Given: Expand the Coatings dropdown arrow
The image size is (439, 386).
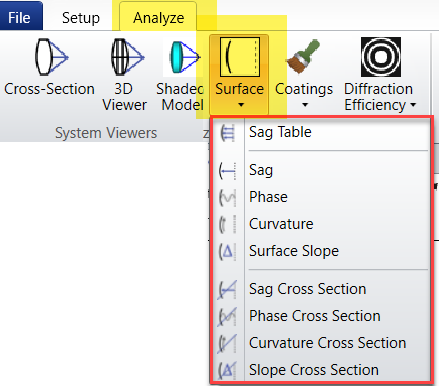Looking at the screenshot, I should click(305, 105).
